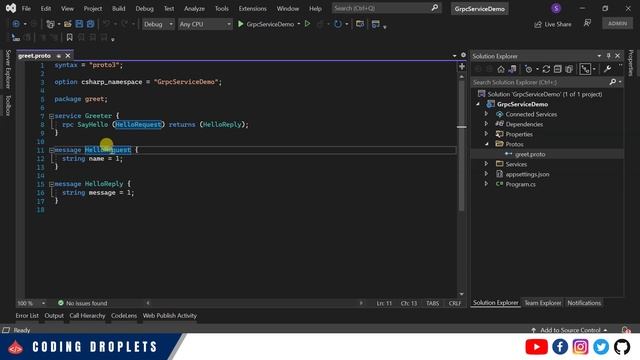Open Solution Explorer window options dropdown

(599, 56)
